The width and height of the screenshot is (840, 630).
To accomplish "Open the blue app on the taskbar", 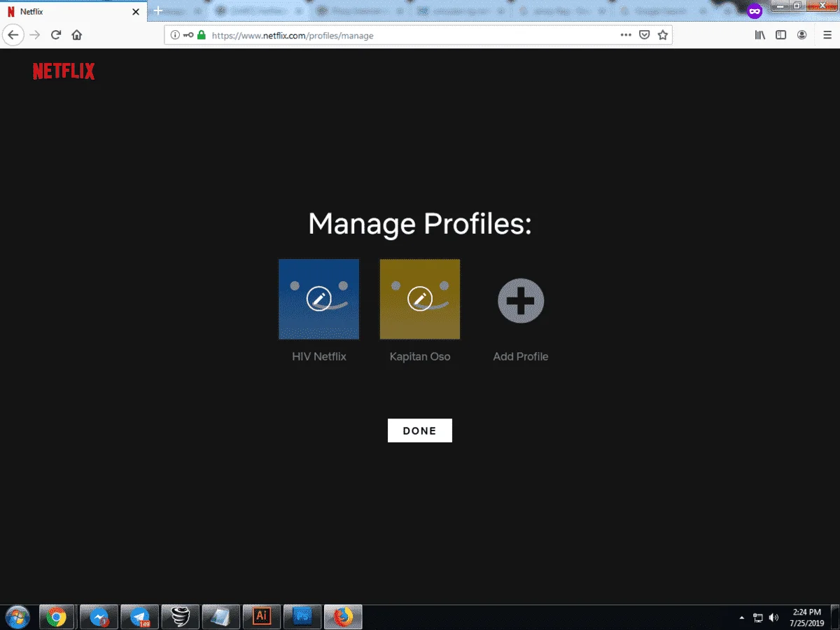I will [302, 617].
